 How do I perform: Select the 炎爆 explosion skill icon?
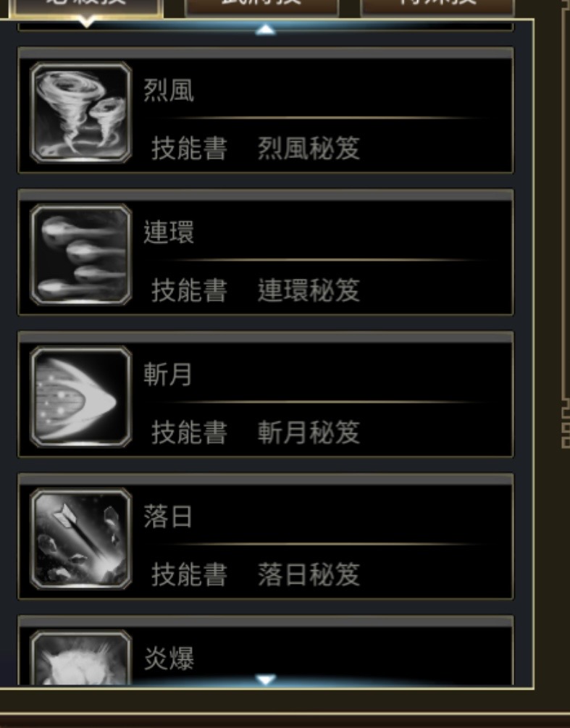pos(81,658)
